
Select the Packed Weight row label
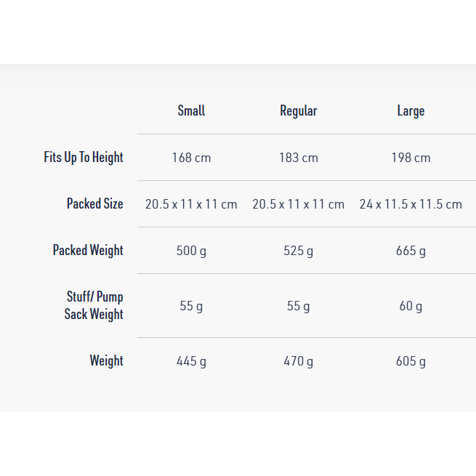(88, 250)
